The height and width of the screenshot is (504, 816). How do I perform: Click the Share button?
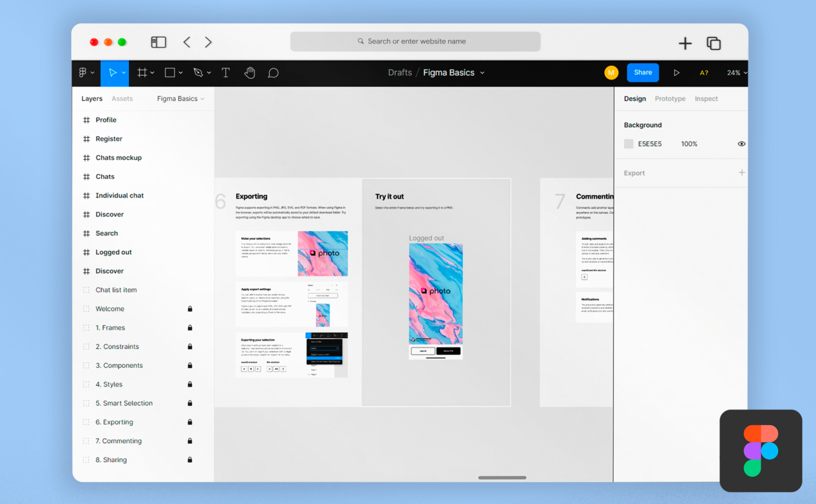[x=643, y=72]
